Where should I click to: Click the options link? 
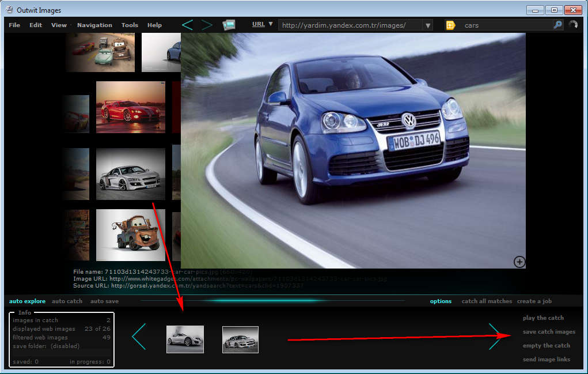tap(441, 301)
